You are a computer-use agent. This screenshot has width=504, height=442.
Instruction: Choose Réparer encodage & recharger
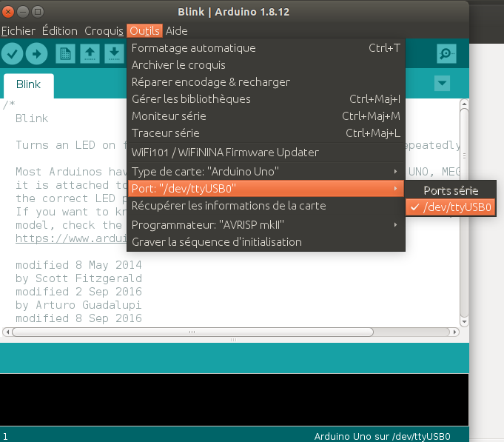pyautogui.click(x=266, y=82)
